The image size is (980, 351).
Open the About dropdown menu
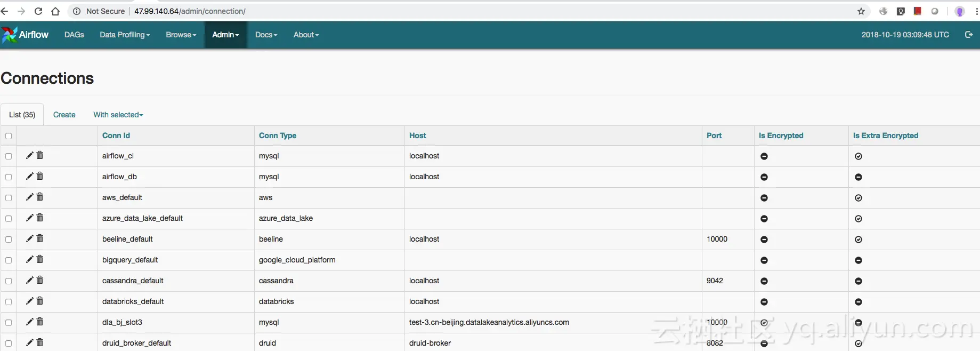tap(306, 35)
